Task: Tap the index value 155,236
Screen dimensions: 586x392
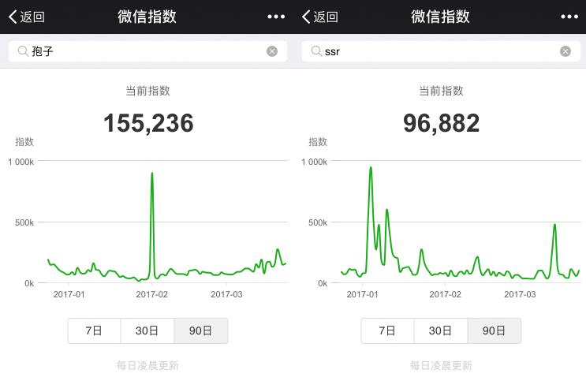Action: (x=148, y=123)
